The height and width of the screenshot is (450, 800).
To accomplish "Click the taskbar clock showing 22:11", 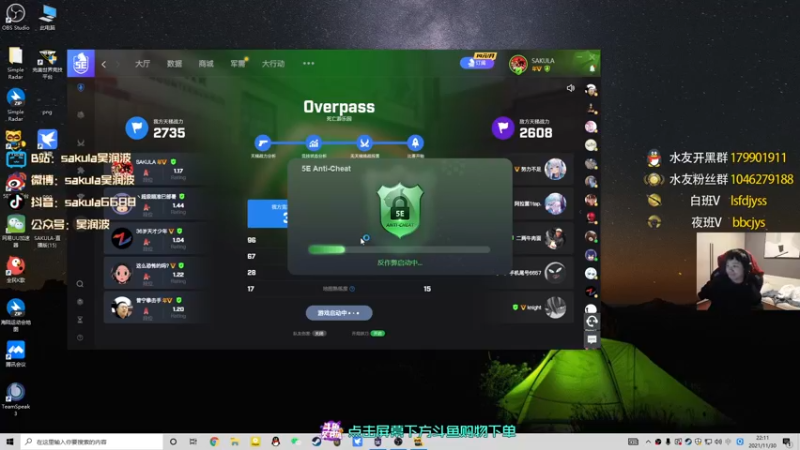I will 762,442.
